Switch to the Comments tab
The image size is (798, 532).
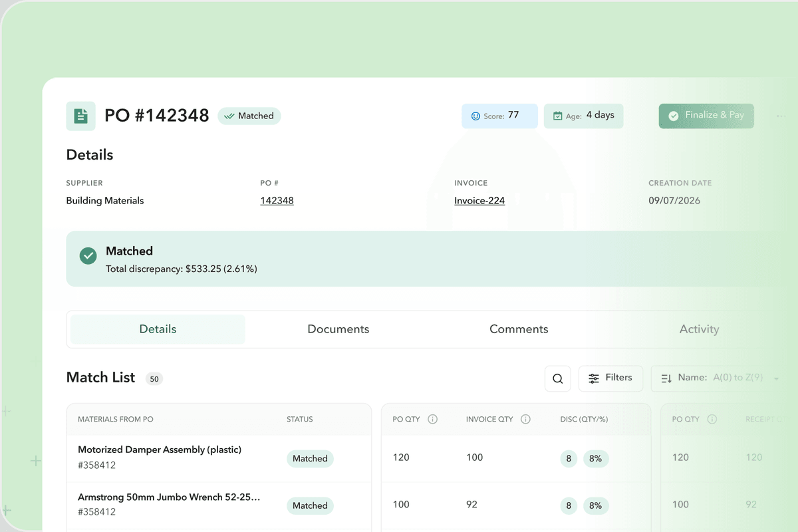[519, 329]
